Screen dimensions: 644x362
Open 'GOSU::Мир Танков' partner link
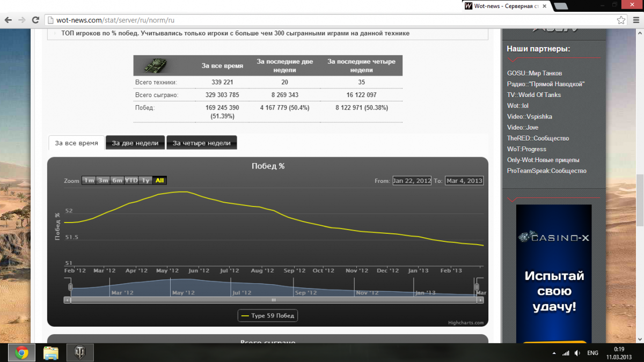[535, 73]
